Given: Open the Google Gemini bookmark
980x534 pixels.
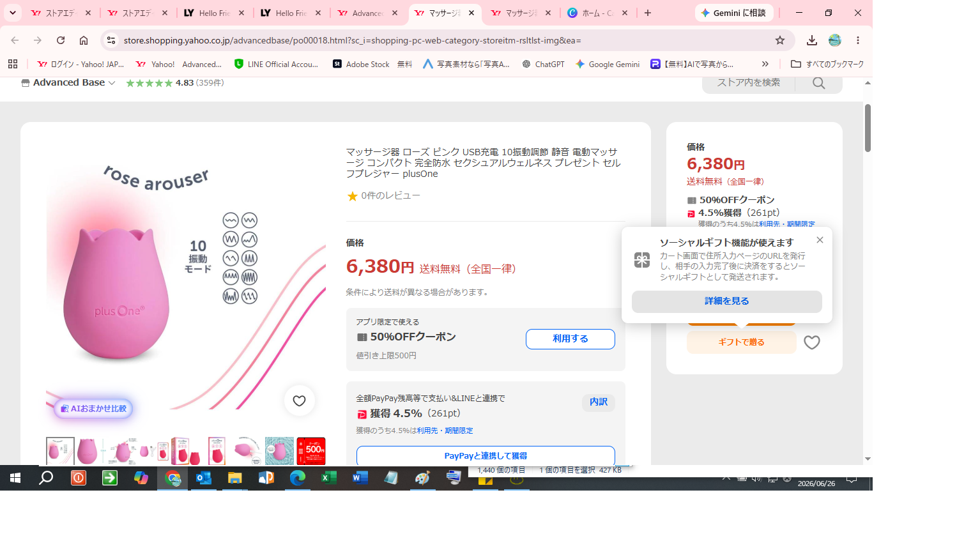Looking at the screenshot, I should click(x=608, y=64).
